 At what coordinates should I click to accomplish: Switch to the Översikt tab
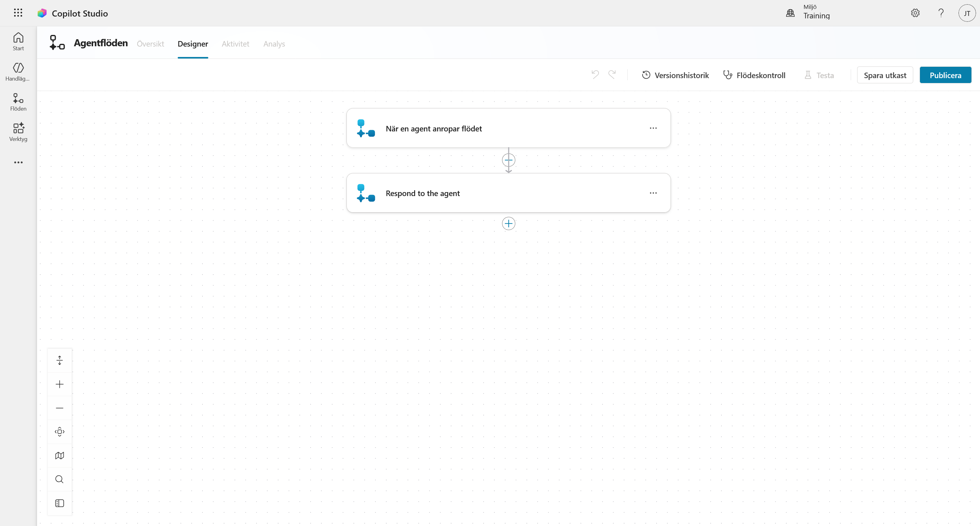150,44
